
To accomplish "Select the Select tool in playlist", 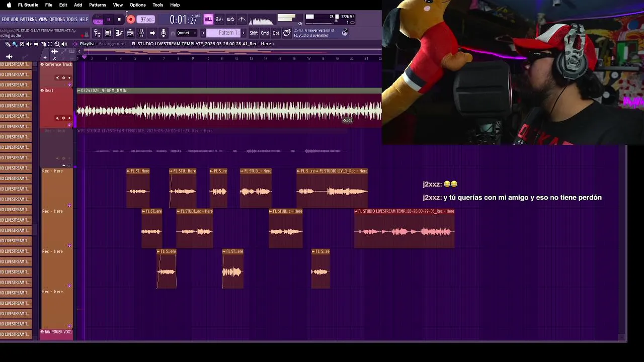I will pos(50,44).
